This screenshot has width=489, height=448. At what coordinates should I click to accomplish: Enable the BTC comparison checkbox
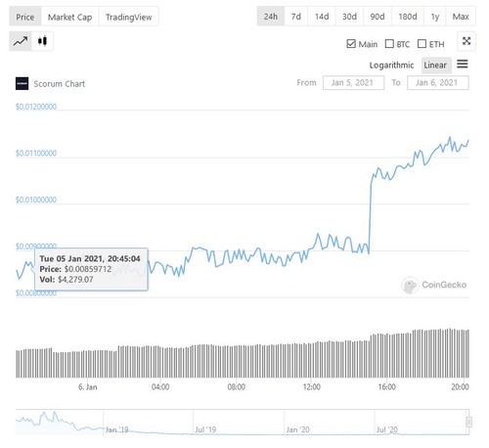click(x=389, y=44)
